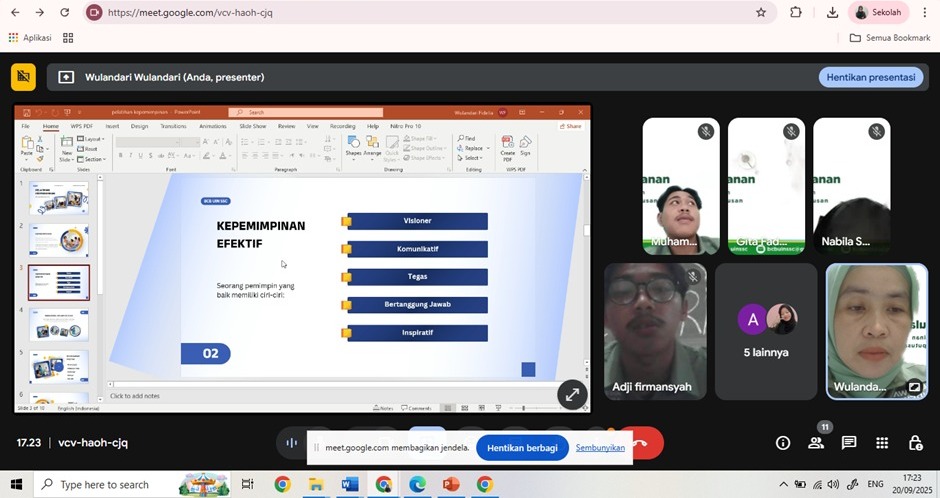
Task: Open PowerPoint from the Windows taskbar
Action: click(450, 485)
